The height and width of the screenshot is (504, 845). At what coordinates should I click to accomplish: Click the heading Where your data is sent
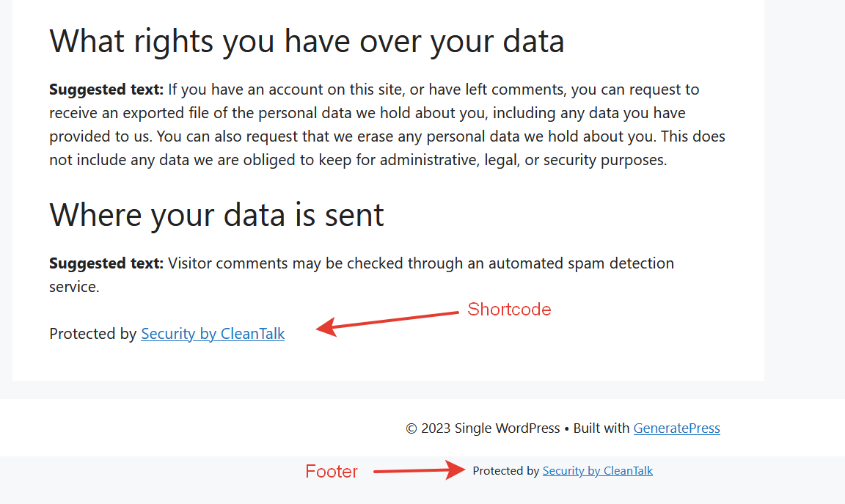click(216, 214)
